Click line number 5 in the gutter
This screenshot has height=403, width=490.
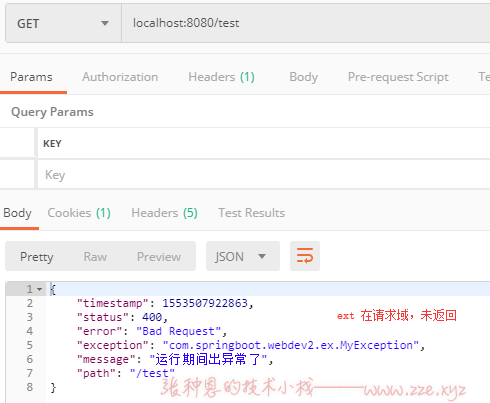[x=30, y=345]
